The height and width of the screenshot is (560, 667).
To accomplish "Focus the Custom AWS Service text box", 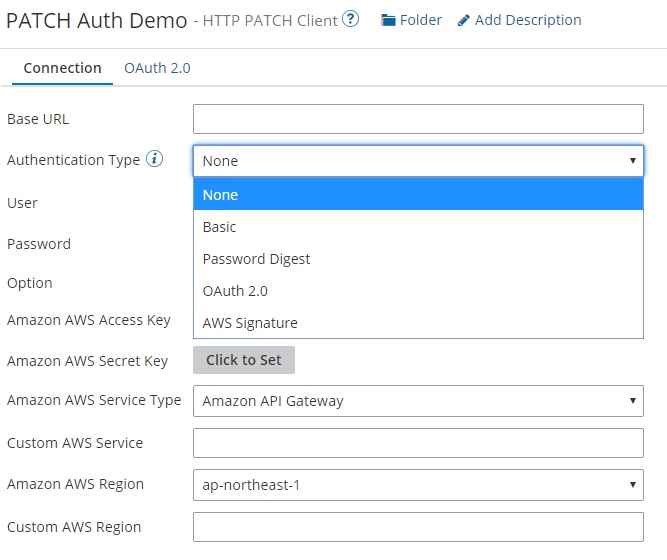I will click(417, 443).
